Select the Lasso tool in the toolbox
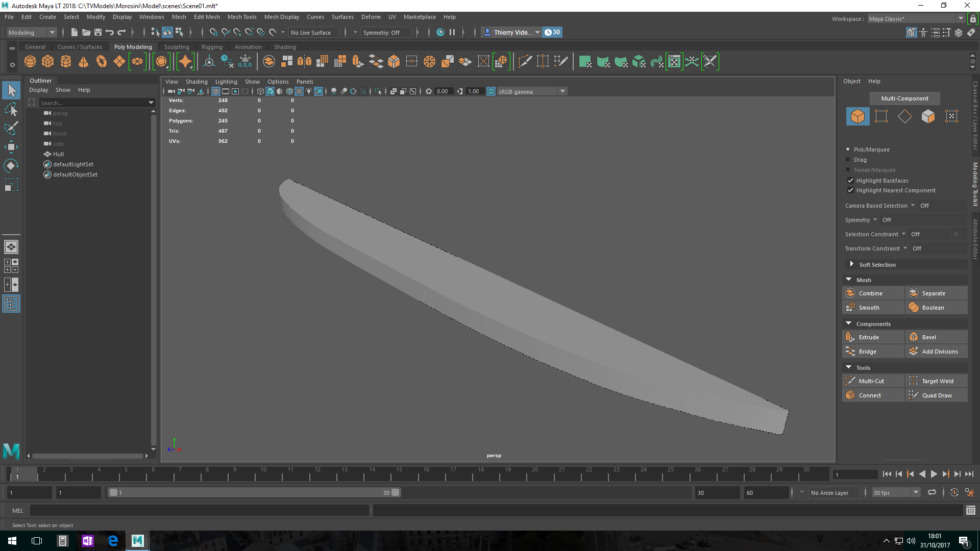Viewport: 980px width, 551px height. (x=11, y=110)
